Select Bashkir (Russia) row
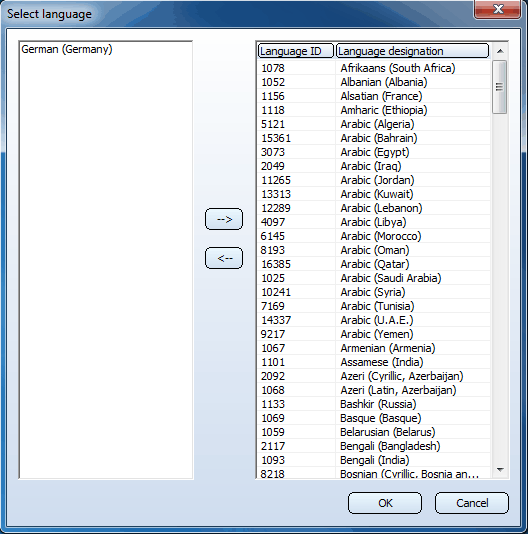This screenshot has width=528, height=534. pyautogui.click(x=374, y=404)
